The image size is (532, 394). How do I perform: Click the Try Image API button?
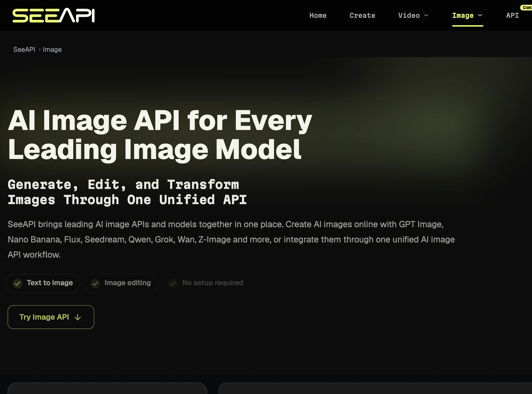point(51,317)
